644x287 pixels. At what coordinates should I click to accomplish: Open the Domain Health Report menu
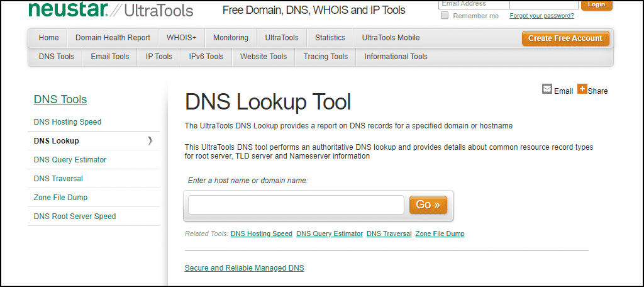(x=113, y=38)
